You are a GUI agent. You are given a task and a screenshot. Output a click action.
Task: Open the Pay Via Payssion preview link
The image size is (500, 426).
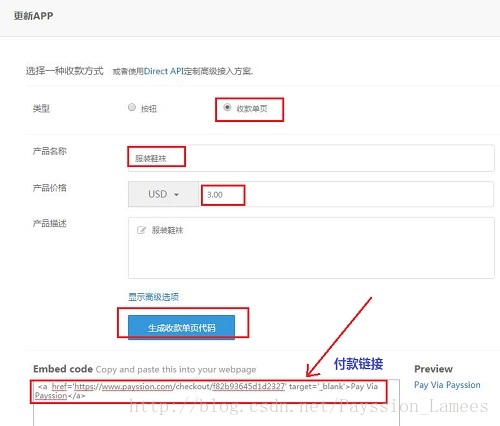pyautogui.click(x=447, y=385)
